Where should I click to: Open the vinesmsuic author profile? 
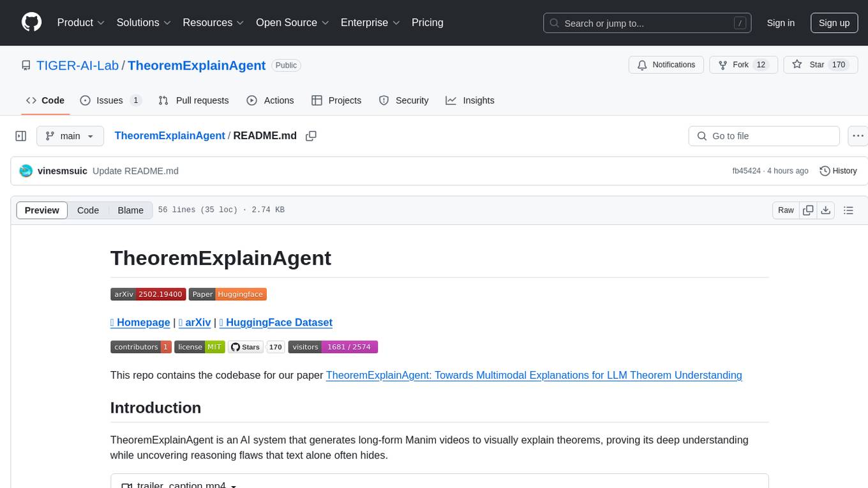tap(63, 171)
